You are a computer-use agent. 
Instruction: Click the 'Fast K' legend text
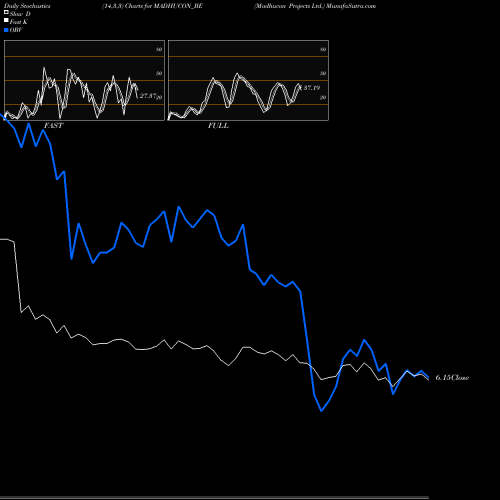pyautogui.click(x=19, y=22)
